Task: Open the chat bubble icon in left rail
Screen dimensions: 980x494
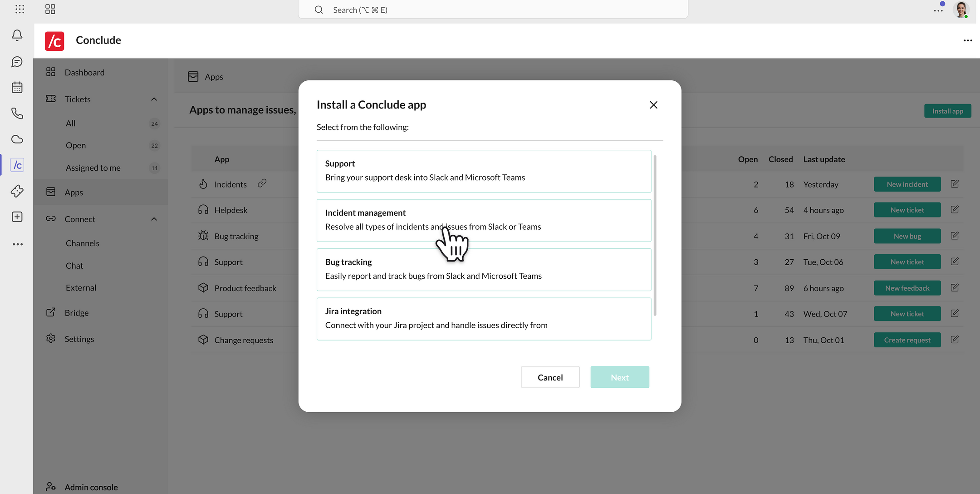Action: click(x=17, y=61)
